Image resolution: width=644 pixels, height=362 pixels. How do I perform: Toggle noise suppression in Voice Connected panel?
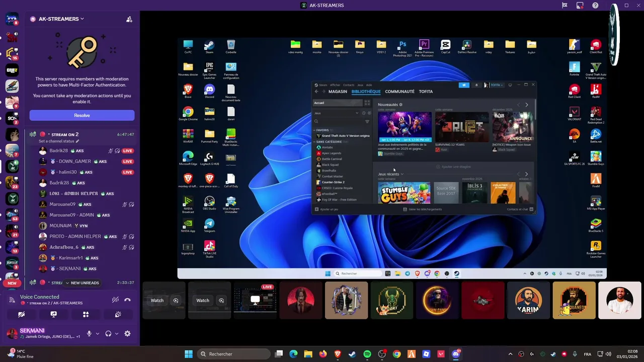pos(115,300)
